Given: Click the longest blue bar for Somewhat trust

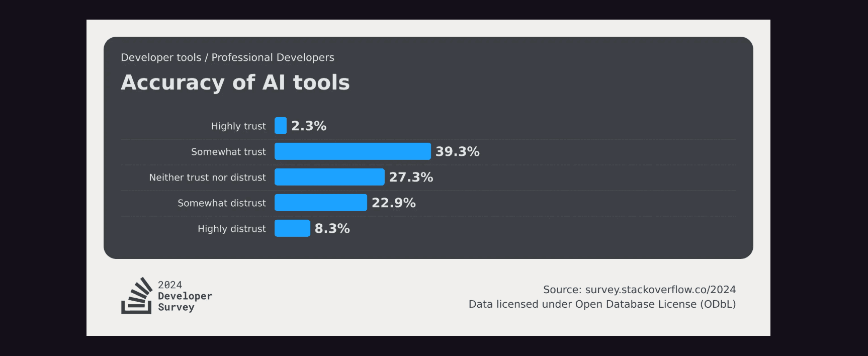Looking at the screenshot, I should pos(353,151).
